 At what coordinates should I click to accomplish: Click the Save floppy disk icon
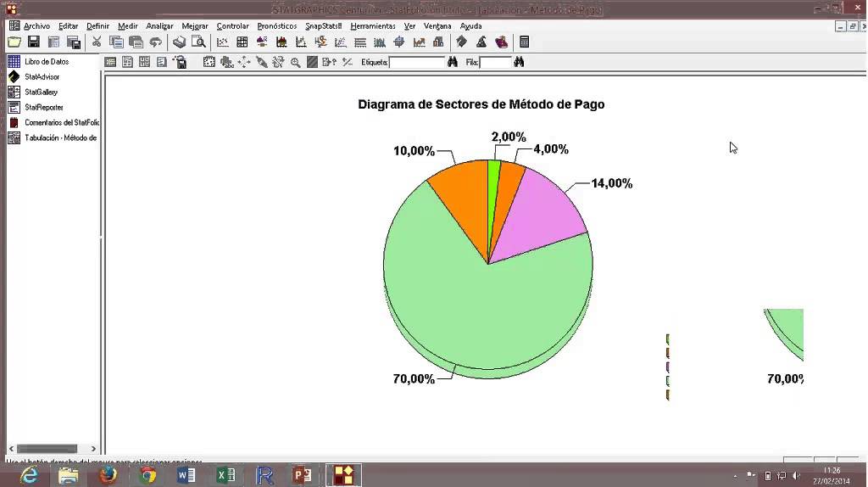tap(34, 42)
